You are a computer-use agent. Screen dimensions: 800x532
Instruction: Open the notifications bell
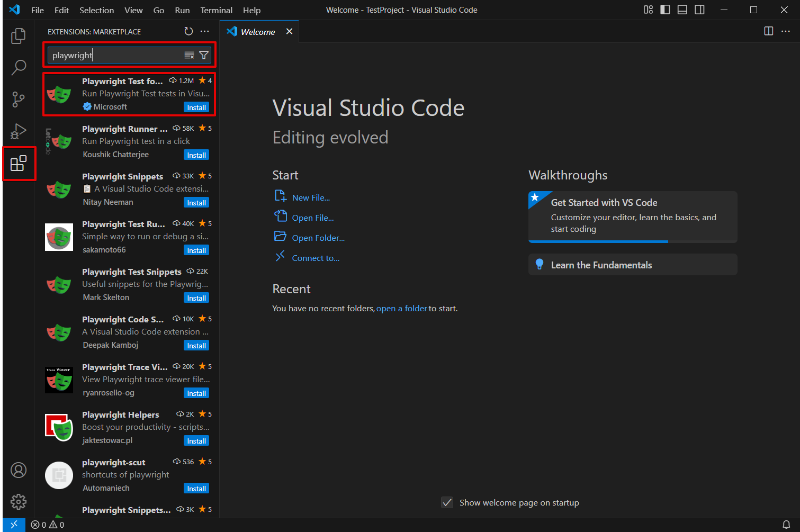(786, 525)
